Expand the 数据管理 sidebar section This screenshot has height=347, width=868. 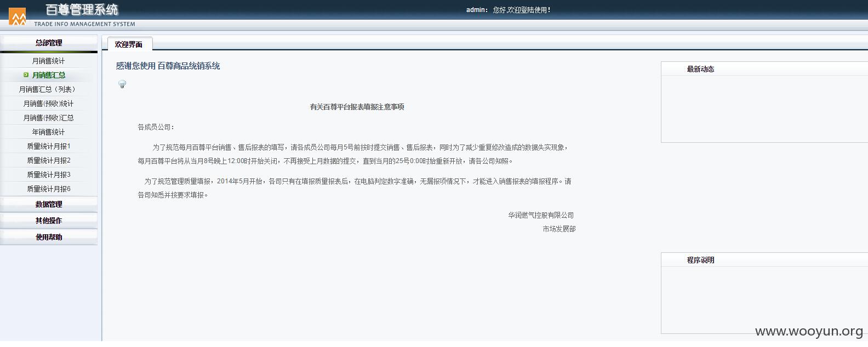click(49, 204)
